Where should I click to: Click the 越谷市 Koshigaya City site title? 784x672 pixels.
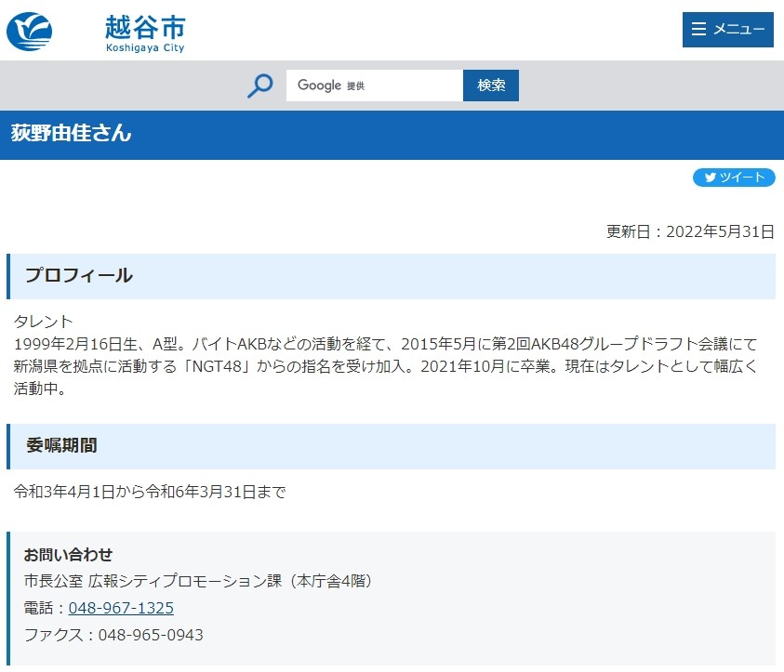[x=144, y=33]
